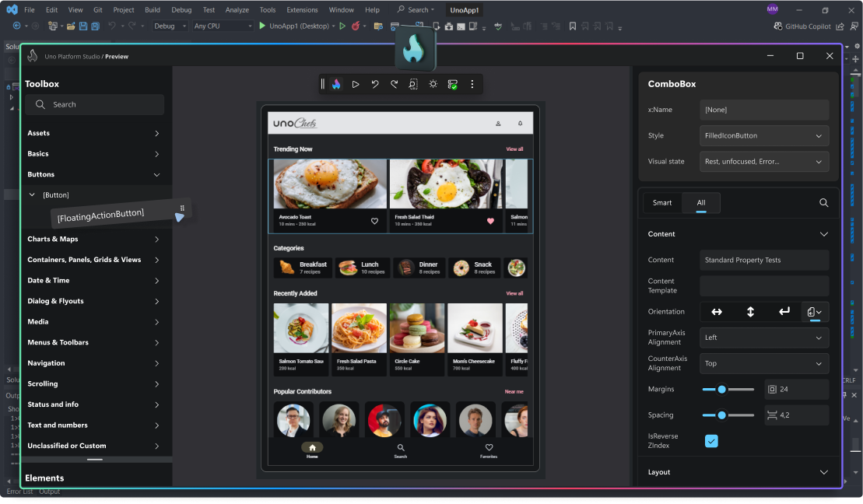863x504 pixels.
Task: Switch to the All tab in the properties panel
Action: (x=700, y=202)
